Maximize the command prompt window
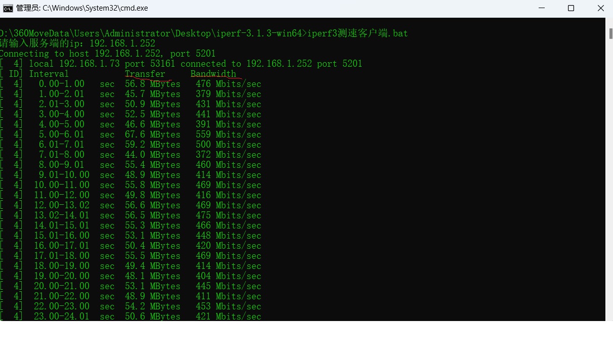The width and height of the screenshot is (613, 364). coord(571,8)
